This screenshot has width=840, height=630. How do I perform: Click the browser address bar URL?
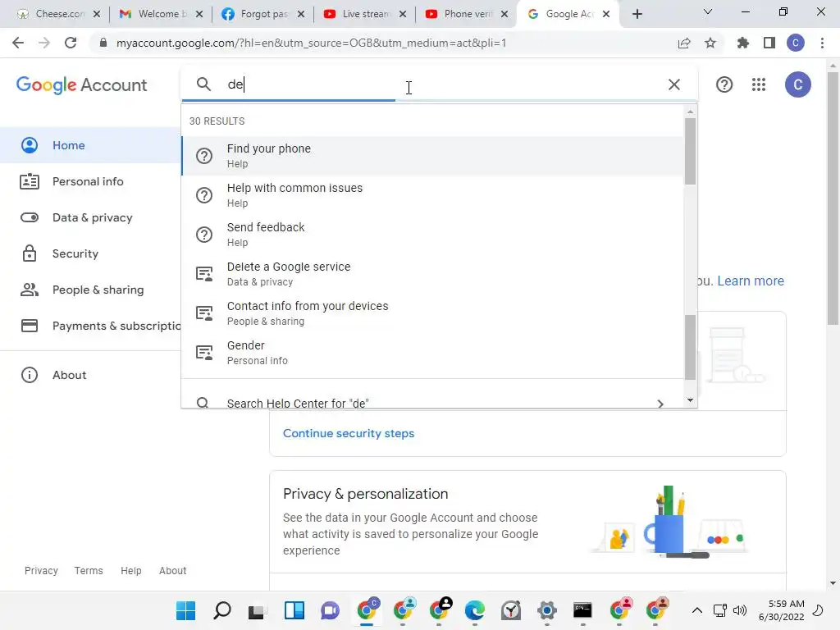311,43
